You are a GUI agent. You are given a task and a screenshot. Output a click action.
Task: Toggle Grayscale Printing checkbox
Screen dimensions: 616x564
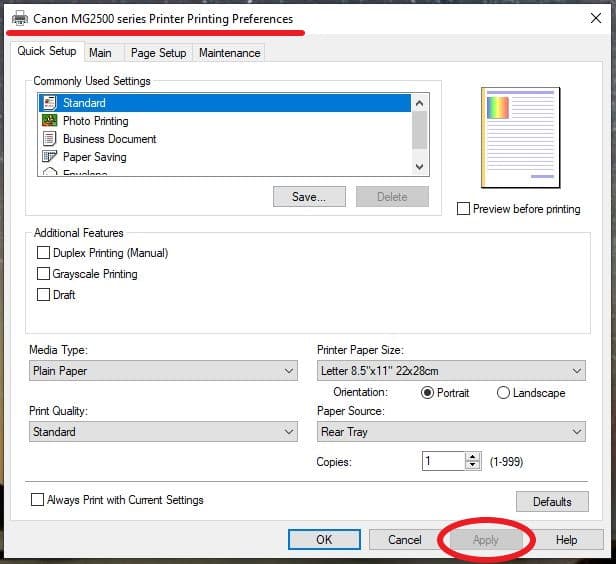43,274
